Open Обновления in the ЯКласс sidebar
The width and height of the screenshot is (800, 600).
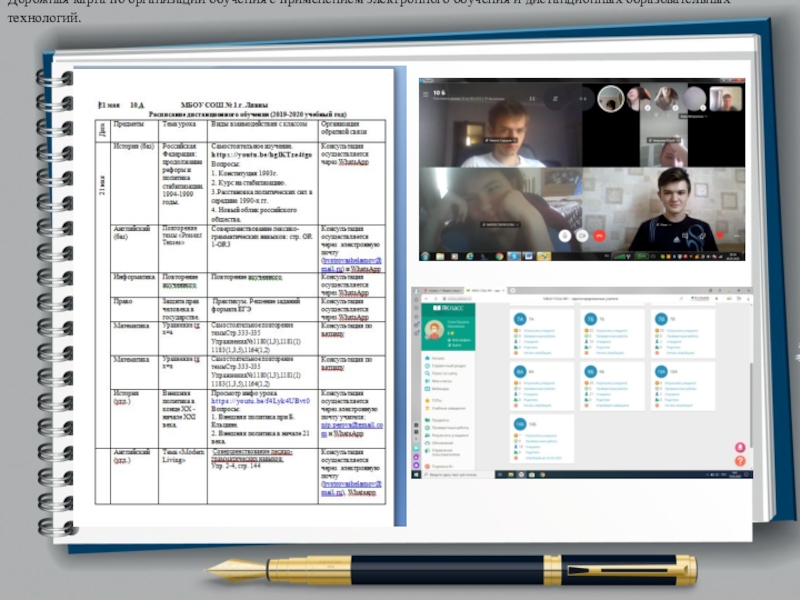tap(439, 443)
